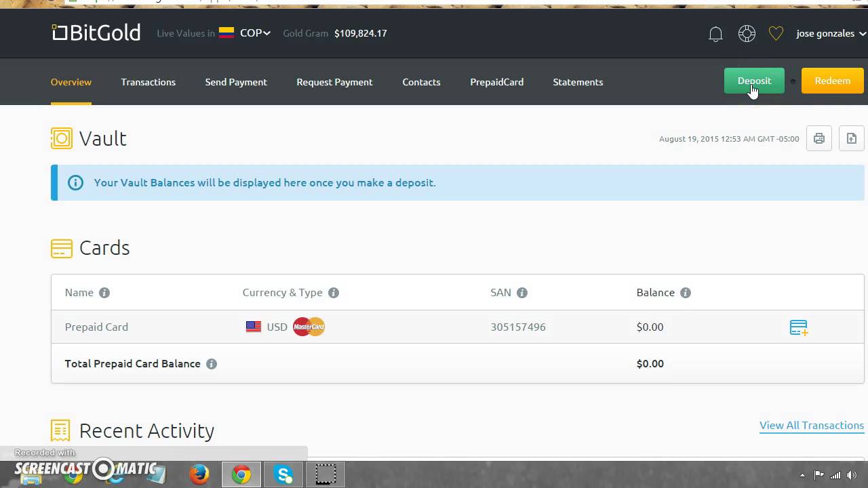Click the Vault safe icon
The image size is (868, 488).
pos(61,138)
